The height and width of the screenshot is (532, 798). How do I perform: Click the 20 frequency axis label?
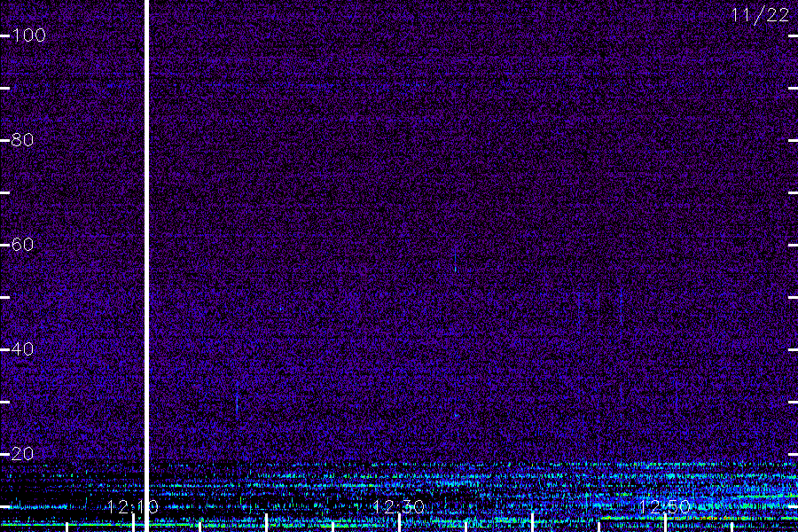click(x=22, y=454)
